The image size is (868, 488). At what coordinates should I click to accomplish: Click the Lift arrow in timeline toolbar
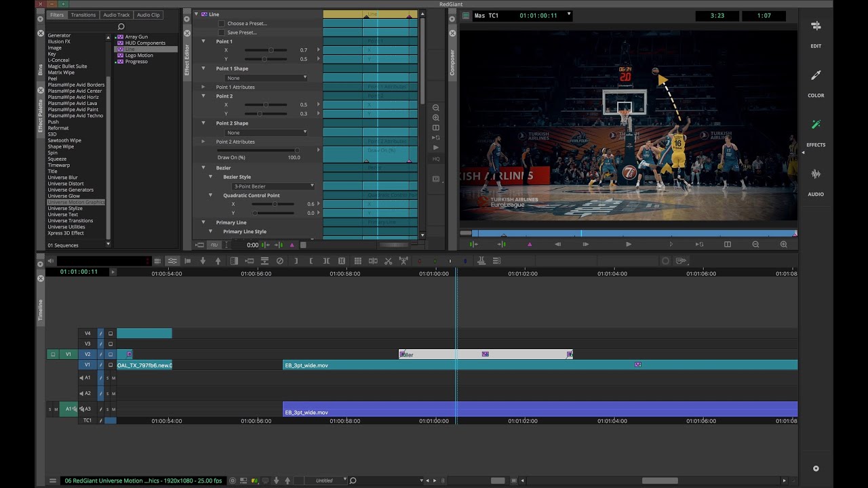(218, 261)
